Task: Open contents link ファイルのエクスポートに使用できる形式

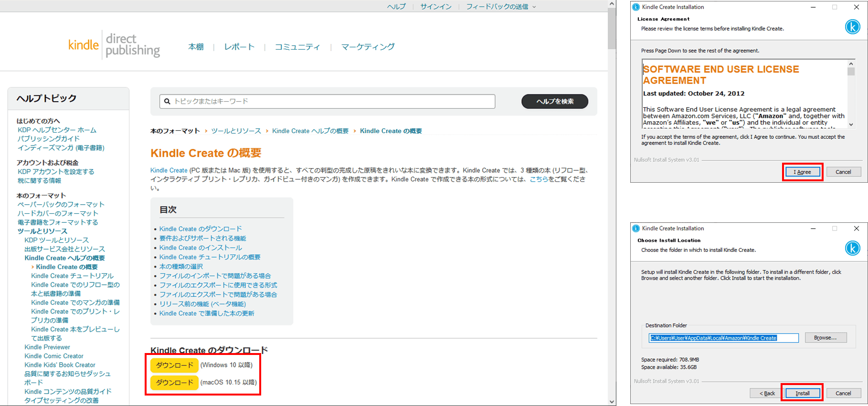Action: (x=218, y=285)
